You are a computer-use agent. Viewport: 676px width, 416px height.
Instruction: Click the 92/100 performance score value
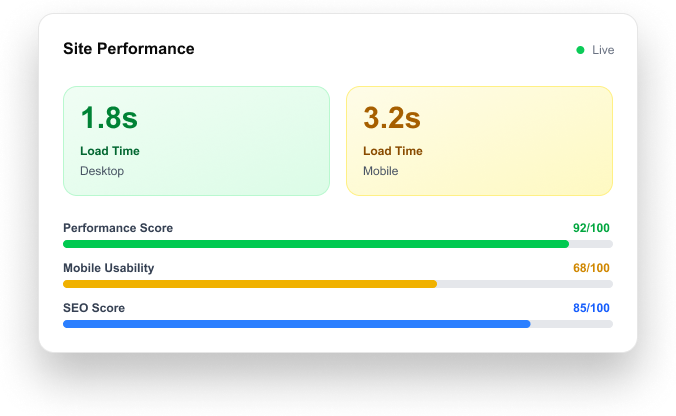coord(591,228)
